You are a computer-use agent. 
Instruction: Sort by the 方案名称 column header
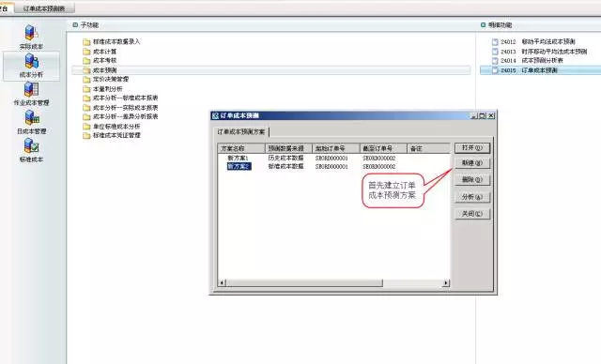click(241, 148)
